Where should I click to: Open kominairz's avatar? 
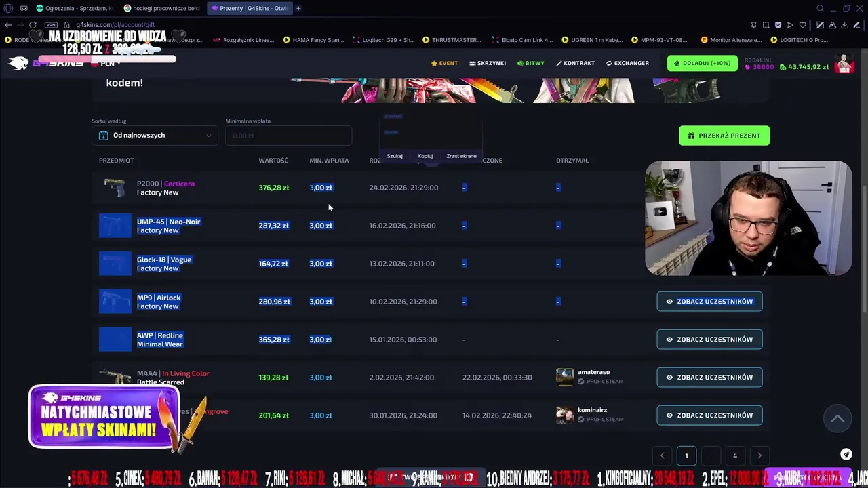565,415
